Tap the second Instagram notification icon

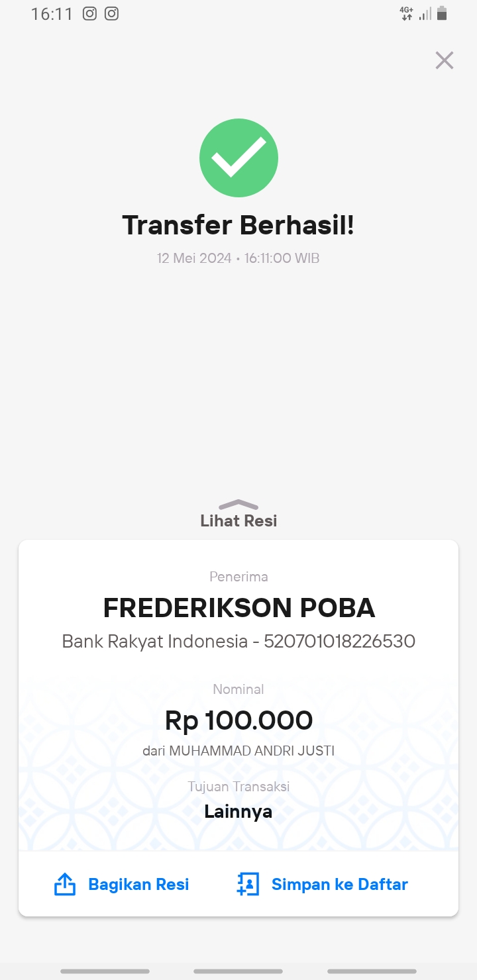coord(111,13)
